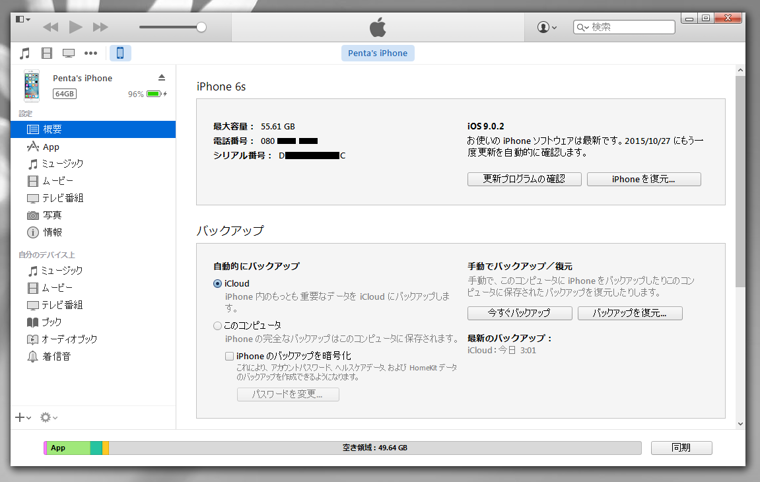
Task: Click the 64GB capacity badge
Action: point(64,94)
